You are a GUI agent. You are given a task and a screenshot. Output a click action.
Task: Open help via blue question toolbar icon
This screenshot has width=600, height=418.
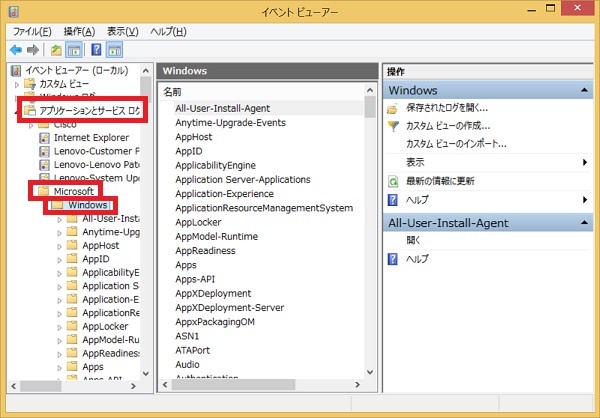tap(96, 50)
